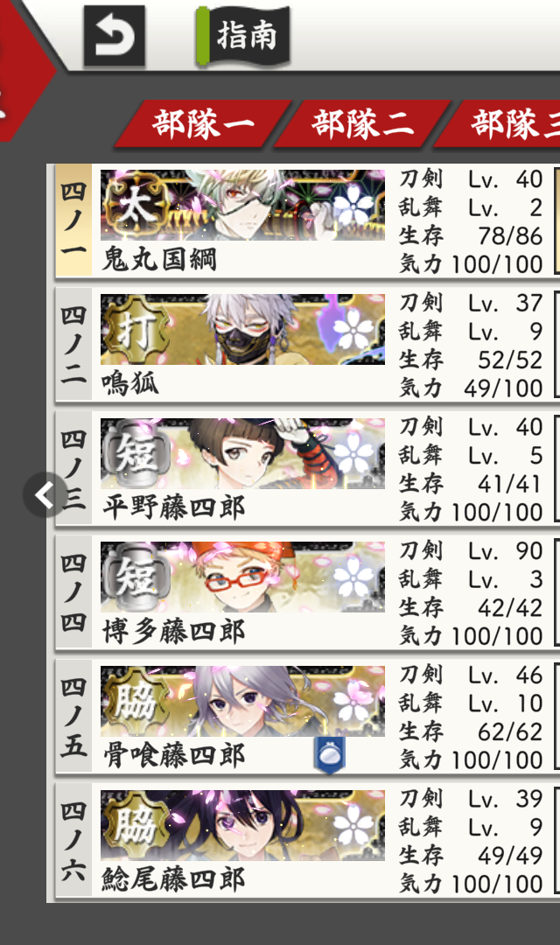Switch to 部隊一 tab
The width and height of the screenshot is (560, 945).
203,124
